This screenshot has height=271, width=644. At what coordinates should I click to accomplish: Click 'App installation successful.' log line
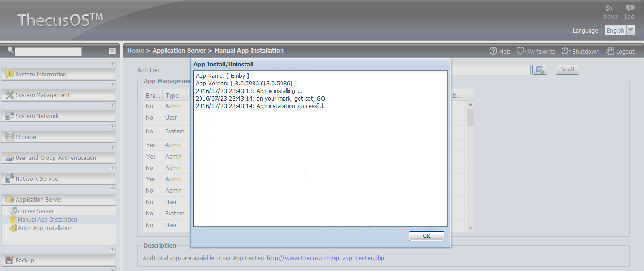click(x=260, y=106)
